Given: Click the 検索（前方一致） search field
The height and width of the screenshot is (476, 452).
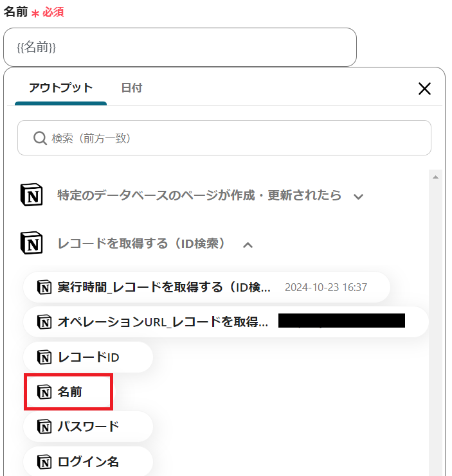Looking at the screenshot, I should [x=224, y=138].
